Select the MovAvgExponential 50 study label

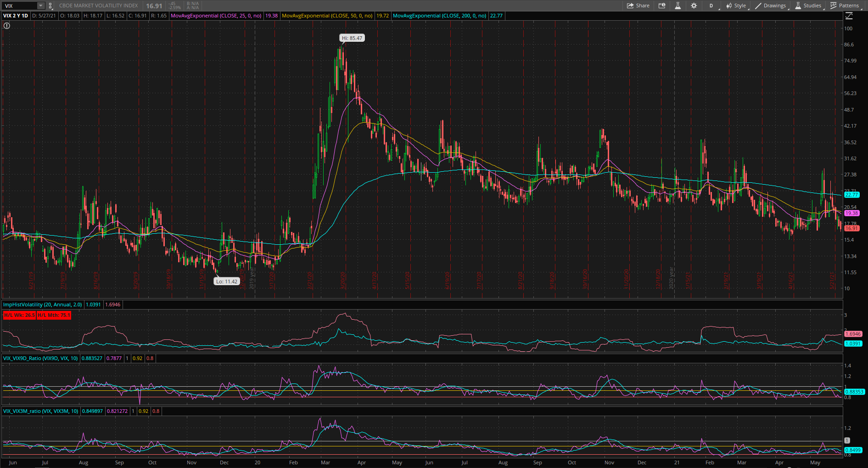pyautogui.click(x=327, y=16)
